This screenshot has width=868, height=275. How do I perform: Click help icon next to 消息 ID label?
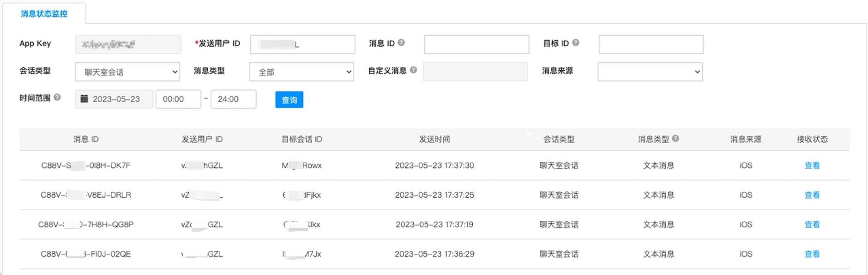tap(401, 43)
